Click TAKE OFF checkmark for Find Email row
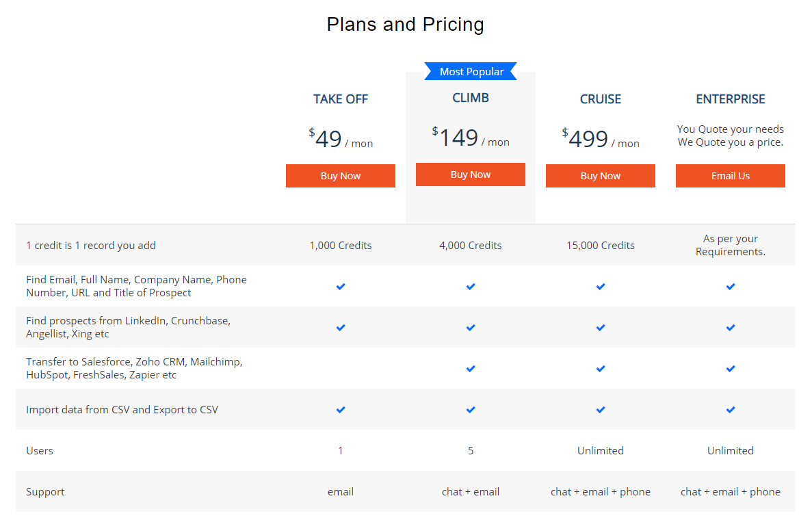The image size is (812, 518). 340,287
